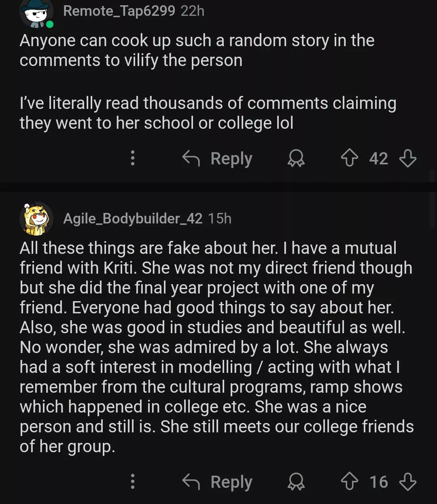Give award to Remote_Tap6299's comment
Screen dimensions: 437x504
click(x=296, y=158)
